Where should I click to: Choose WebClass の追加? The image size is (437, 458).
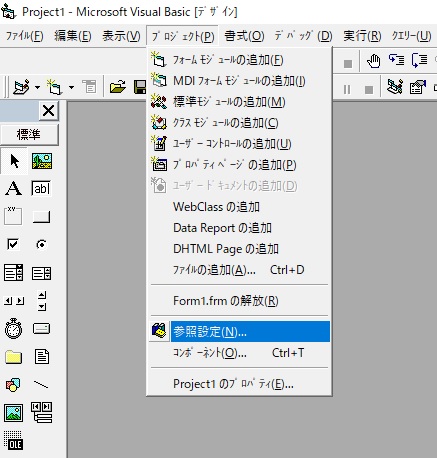(239, 207)
